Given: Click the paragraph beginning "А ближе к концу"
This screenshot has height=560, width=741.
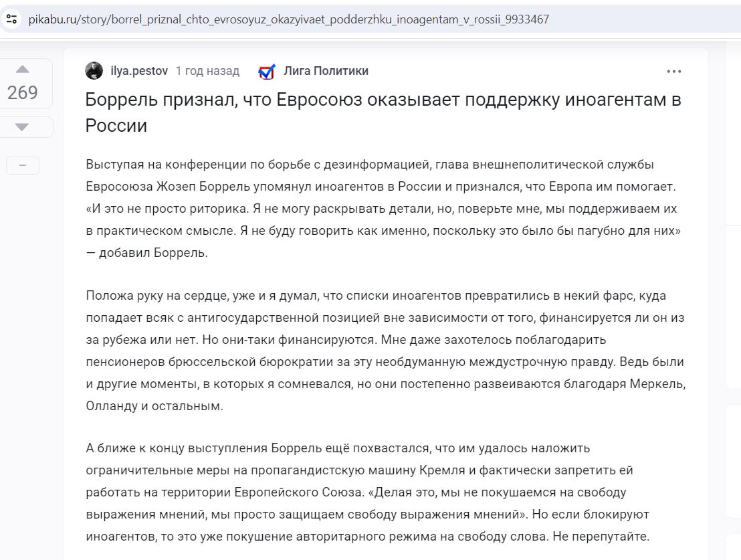Looking at the screenshot, I should pos(368,492).
